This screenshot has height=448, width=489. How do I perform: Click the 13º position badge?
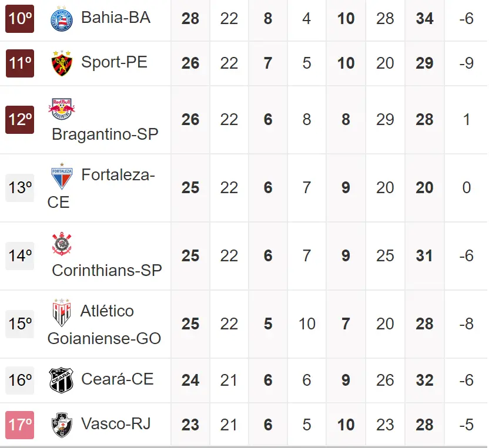20,188
